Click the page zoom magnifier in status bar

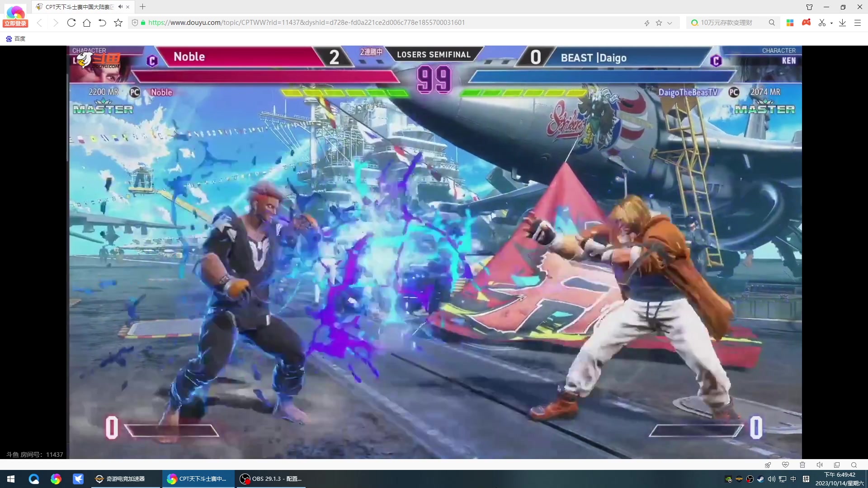(854, 465)
